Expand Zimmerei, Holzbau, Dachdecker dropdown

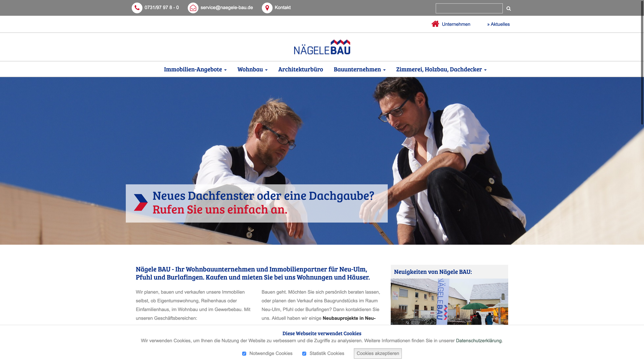(x=442, y=69)
